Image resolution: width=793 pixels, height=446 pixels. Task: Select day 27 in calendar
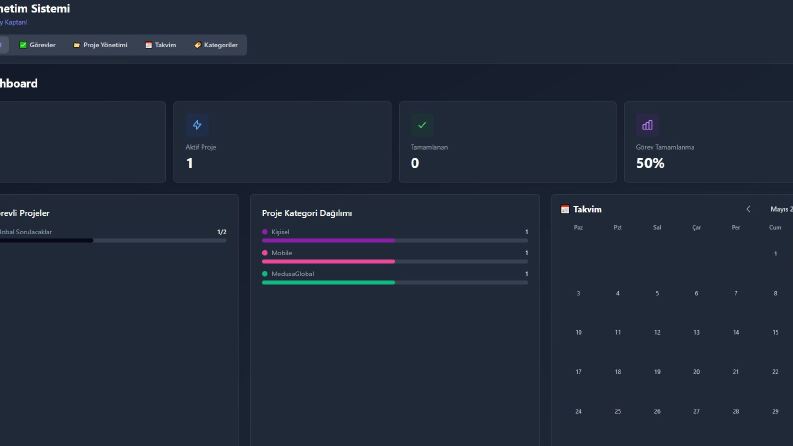tap(696, 412)
